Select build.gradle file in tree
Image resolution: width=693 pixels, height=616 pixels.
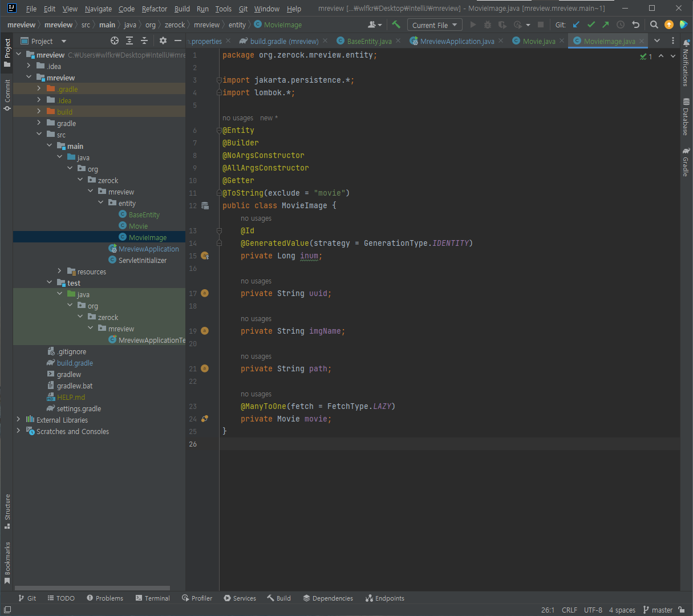pyautogui.click(x=75, y=363)
